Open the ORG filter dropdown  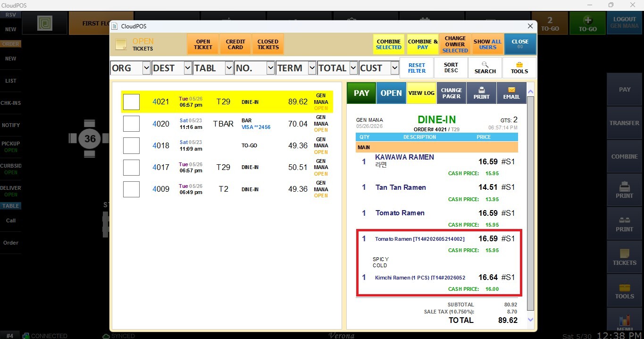[146, 68]
